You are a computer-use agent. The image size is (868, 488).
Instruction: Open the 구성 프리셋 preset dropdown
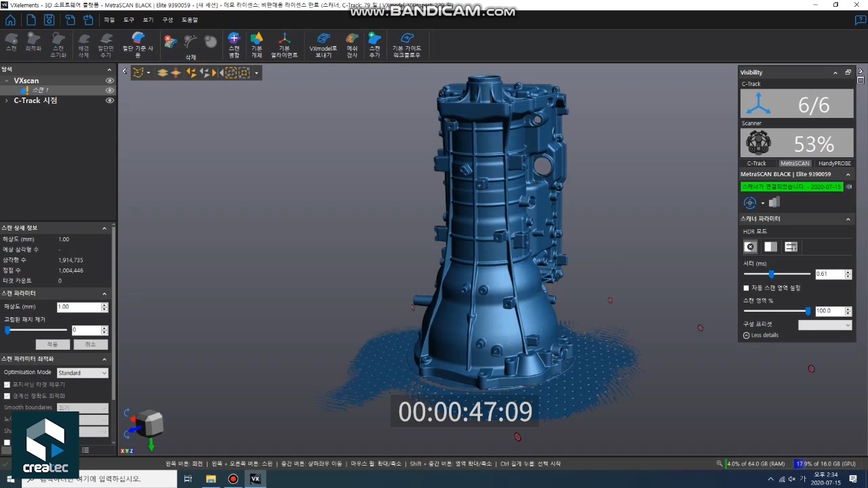point(825,325)
